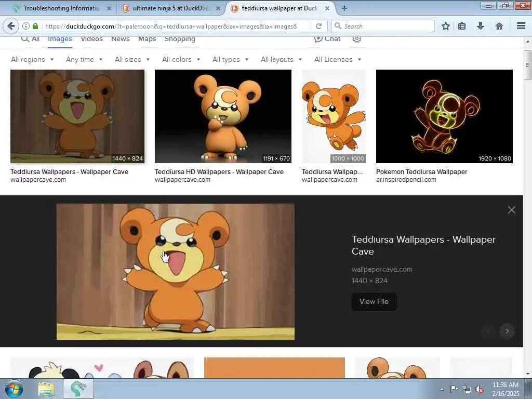The width and height of the screenshot is (532, 399).
Task: Expand the All layouts filter
Action: (281, 59)
